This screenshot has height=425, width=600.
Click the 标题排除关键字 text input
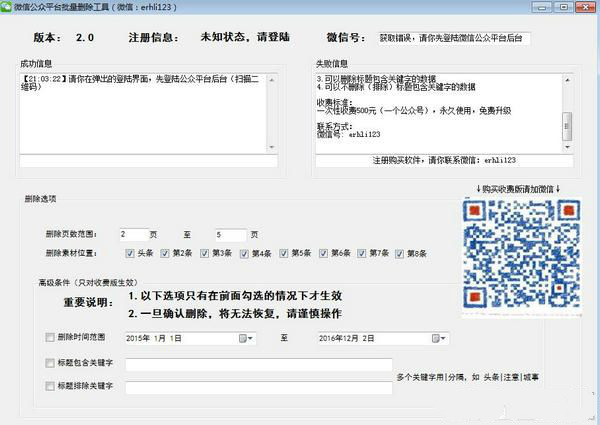coord(259,388)
